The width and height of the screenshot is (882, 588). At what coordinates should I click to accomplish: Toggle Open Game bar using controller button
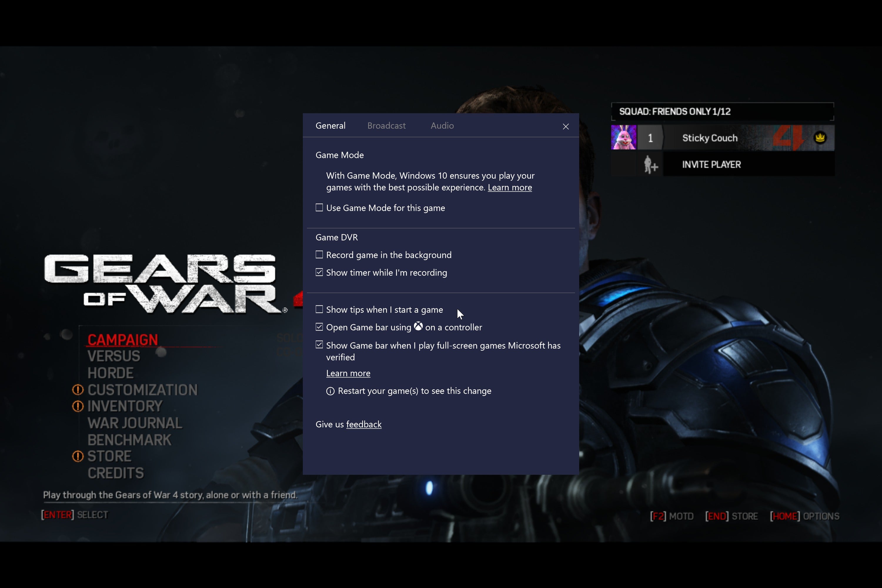tap(320, 327)
